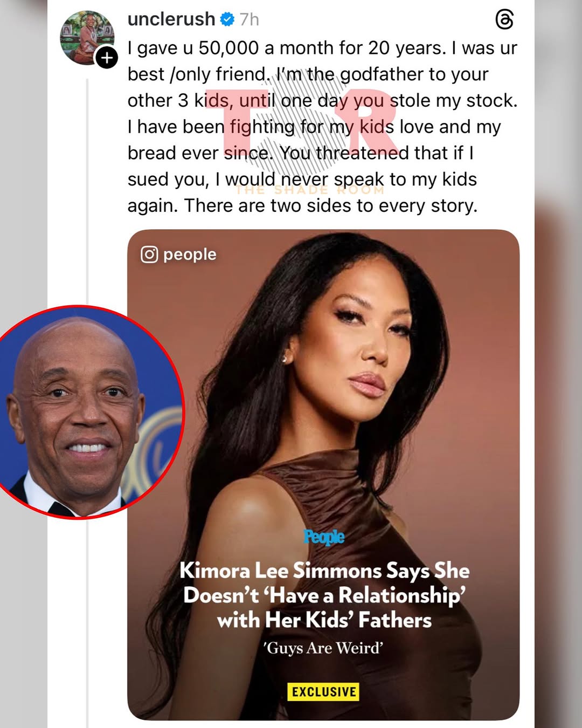Open the unclerush username link
Screen dimensions: 582x728
tap(171, 19)
